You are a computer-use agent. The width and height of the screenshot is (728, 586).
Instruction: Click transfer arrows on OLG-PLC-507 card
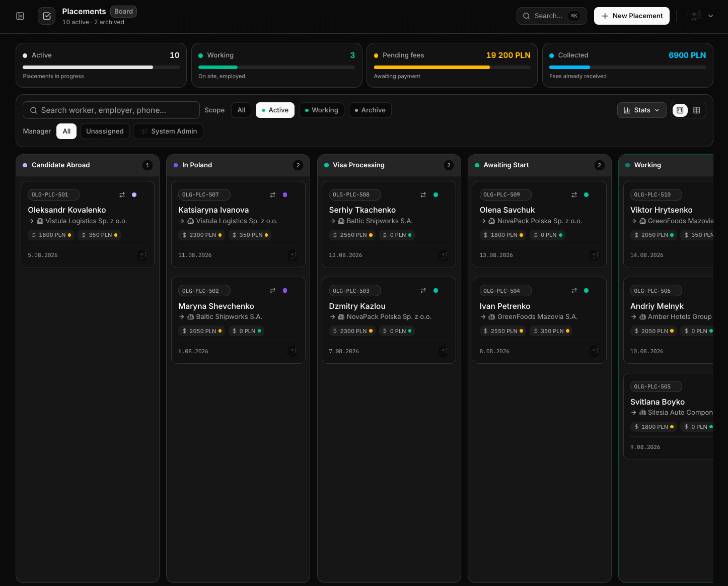click(x=272, y=195)
